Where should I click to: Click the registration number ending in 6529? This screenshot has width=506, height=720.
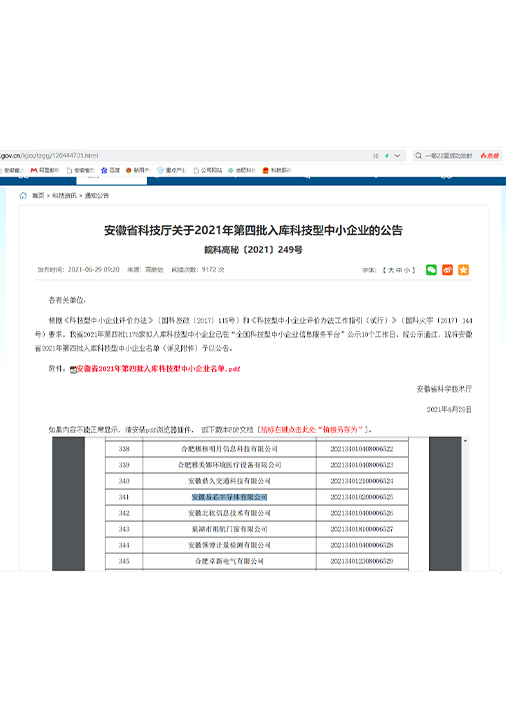[x=362, y=562]
